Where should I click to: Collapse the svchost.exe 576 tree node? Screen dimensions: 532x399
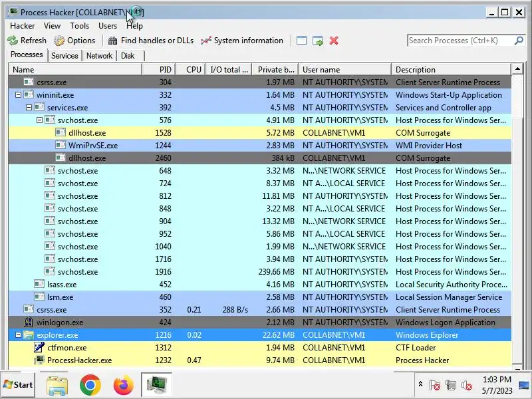tap(39, 120)
